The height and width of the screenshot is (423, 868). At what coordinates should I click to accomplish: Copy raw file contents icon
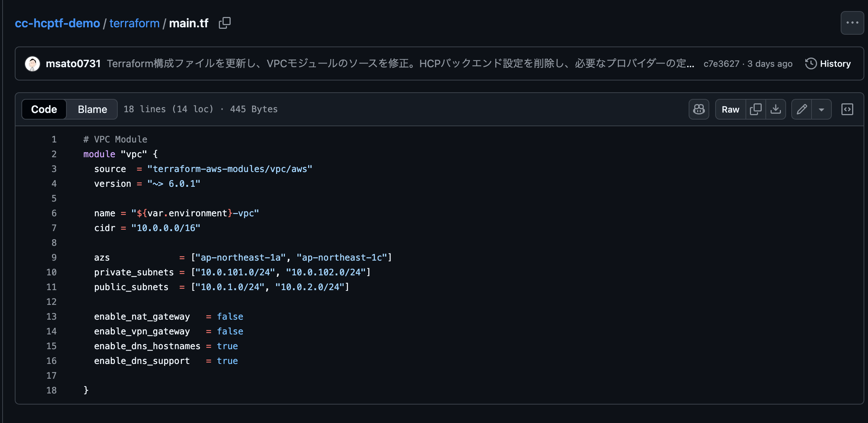point(755,109)
